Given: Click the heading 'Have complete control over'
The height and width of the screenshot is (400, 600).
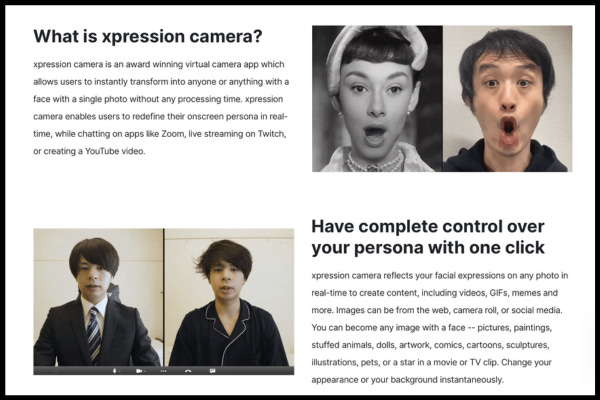Looking at the screenshot, I should [428, 226].
